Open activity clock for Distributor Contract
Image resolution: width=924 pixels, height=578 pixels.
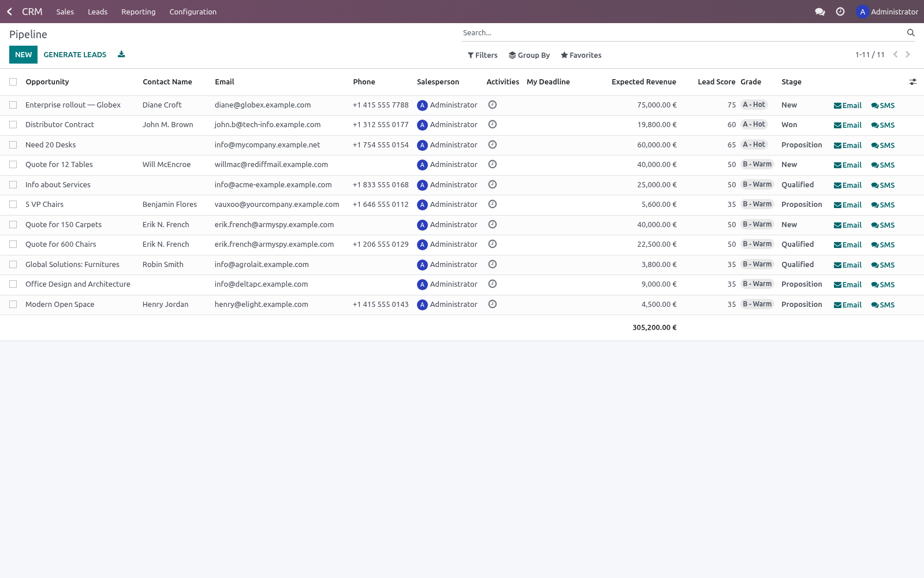(493, 124)
